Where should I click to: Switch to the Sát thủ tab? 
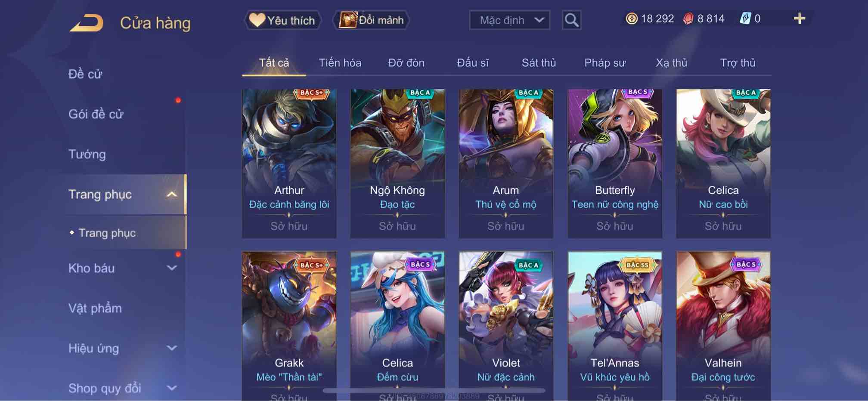coord(539,63)
